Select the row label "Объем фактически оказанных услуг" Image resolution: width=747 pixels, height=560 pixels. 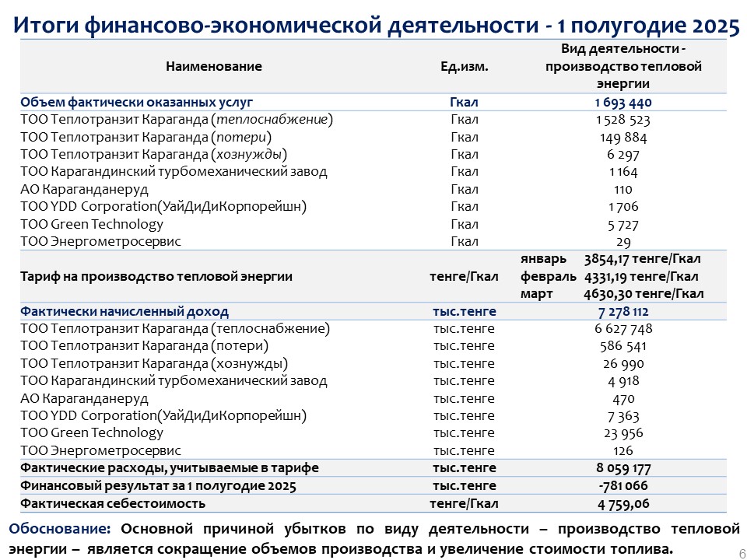[137, 103]
